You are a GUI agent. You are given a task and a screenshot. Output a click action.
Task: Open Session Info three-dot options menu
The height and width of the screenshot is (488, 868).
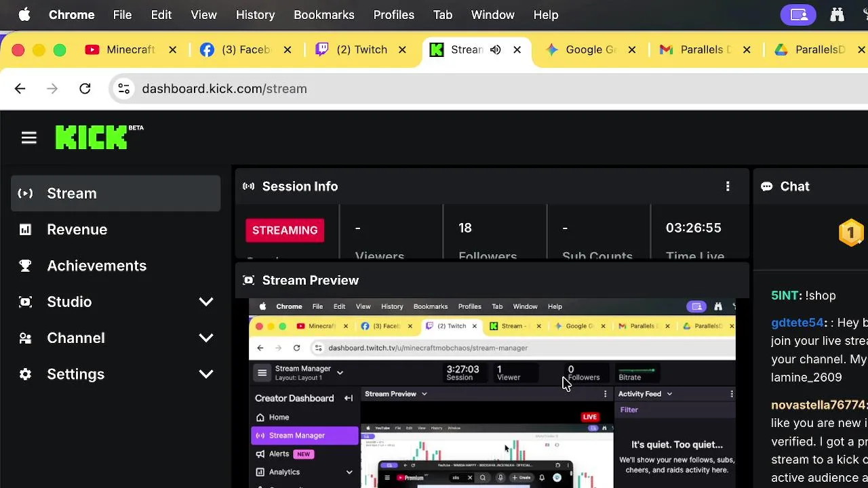point(728,186)
